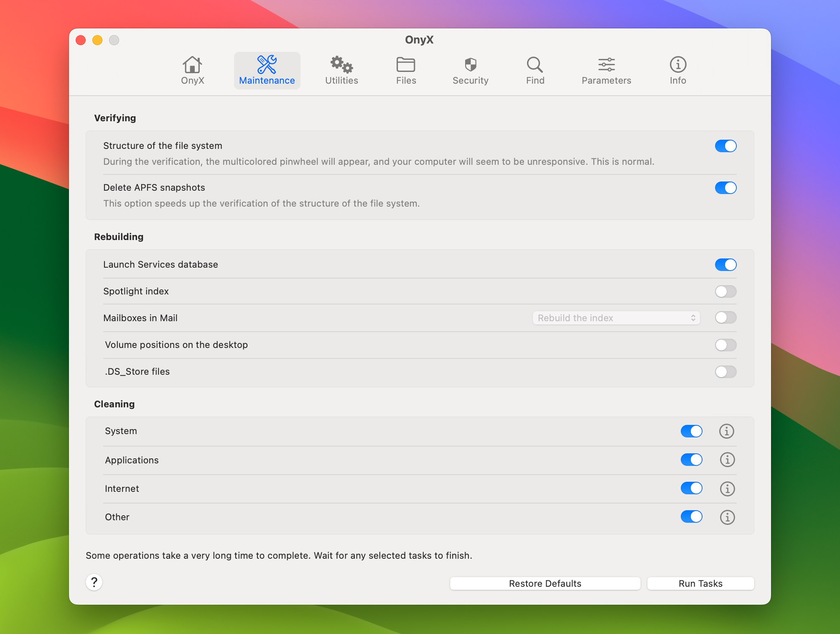Turn off Internet cleaning toggle
Screen dimensions: 840x634
click(x=691, y=488)
